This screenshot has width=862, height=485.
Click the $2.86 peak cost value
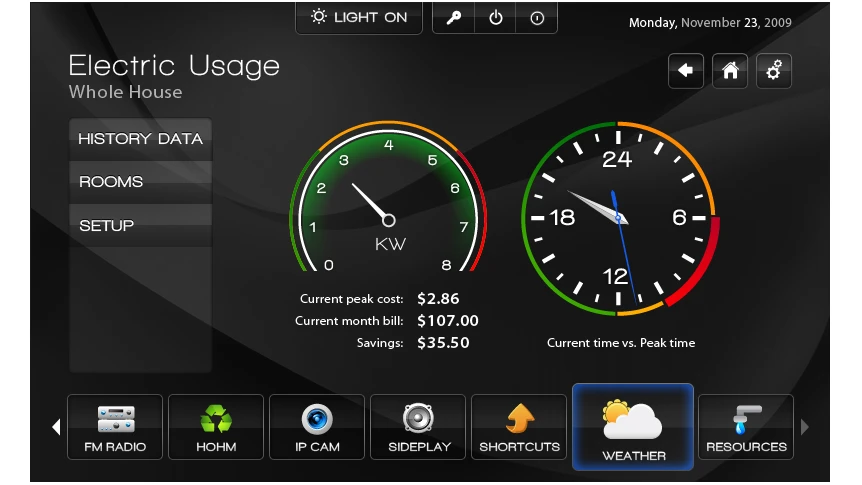pyautogui.click(x=438, y=299)
